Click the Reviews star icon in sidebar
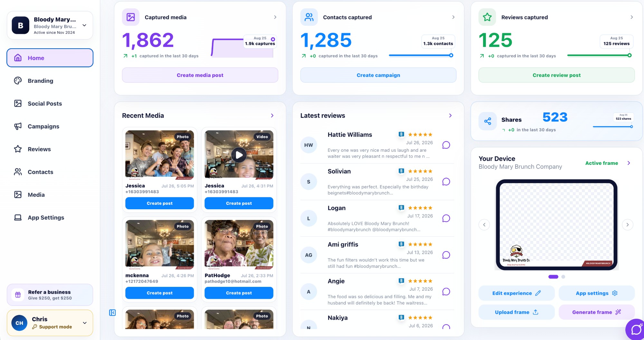The height and width of the screenshot is (340, 644). tap(18, 149)
